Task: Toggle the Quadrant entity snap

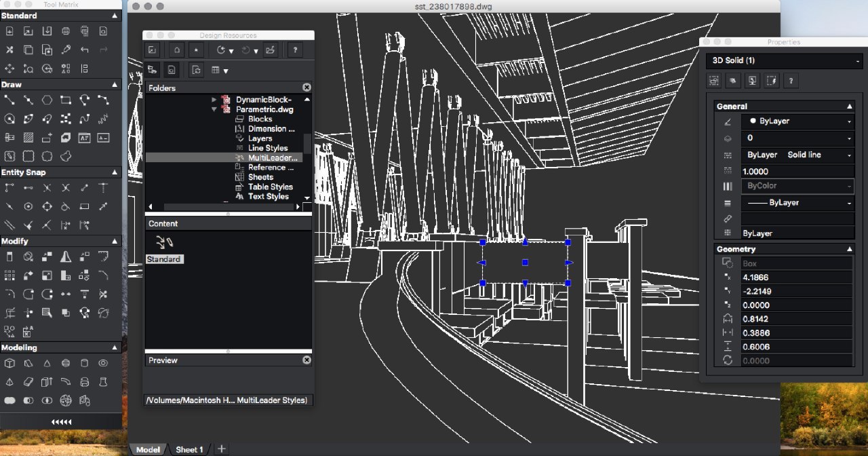Action: pyautogui.click(x=47, y=207)
